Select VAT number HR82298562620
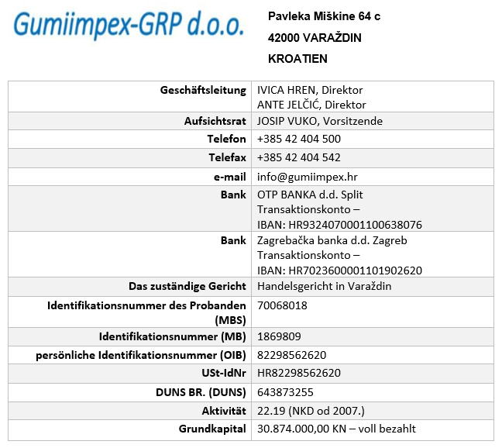Screen dimensions: 502x448 click(299, 373)
